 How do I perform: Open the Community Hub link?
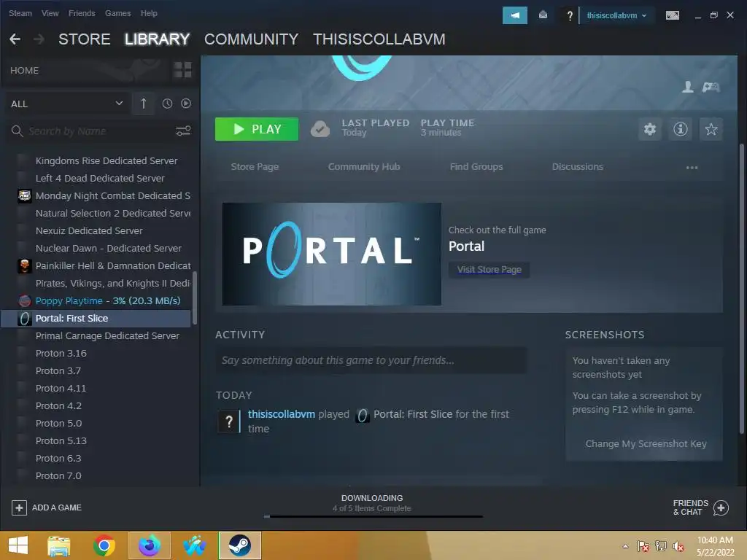pos(364,167)
